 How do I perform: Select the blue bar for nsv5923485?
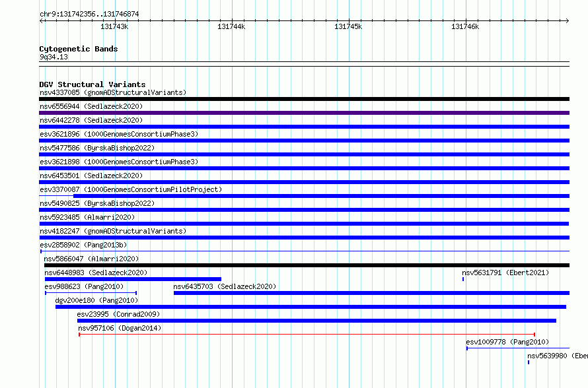point(304,224)
